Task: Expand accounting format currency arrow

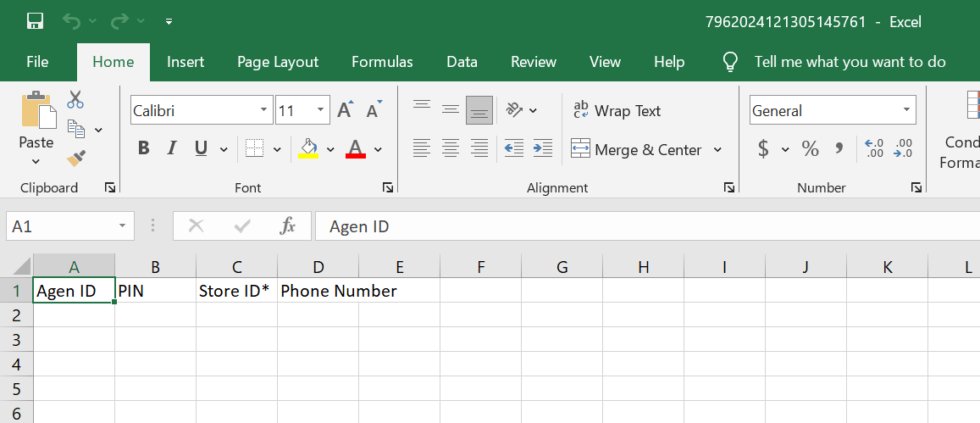Action: 786,149
